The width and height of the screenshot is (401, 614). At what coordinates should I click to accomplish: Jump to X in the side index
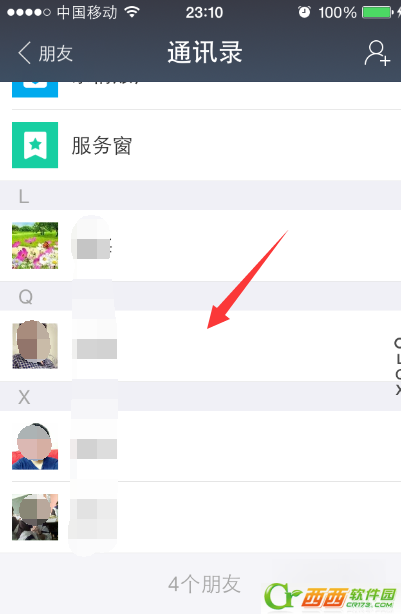[x=398, y=390]
